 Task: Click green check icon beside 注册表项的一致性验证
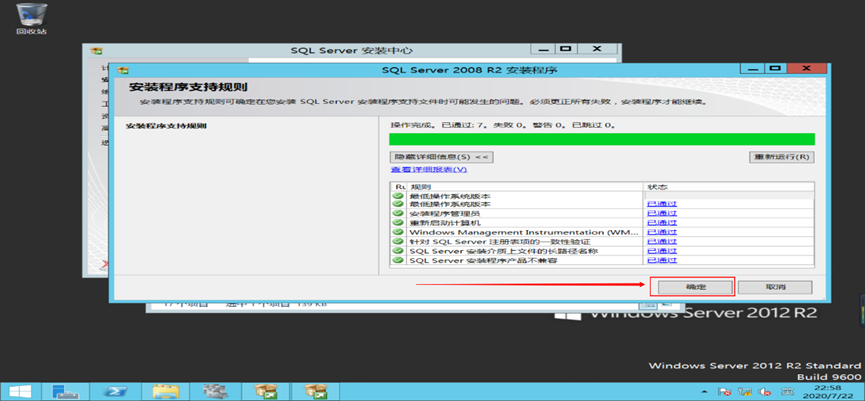click(398, 242)
